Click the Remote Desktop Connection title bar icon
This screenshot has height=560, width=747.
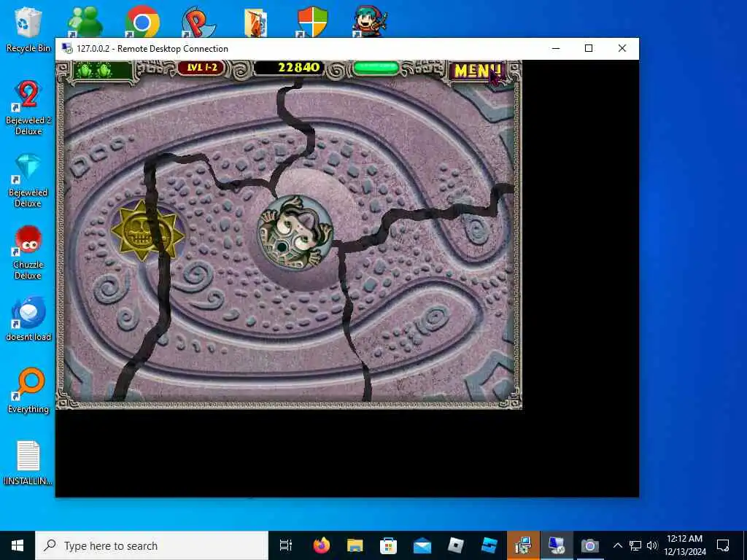67,49
